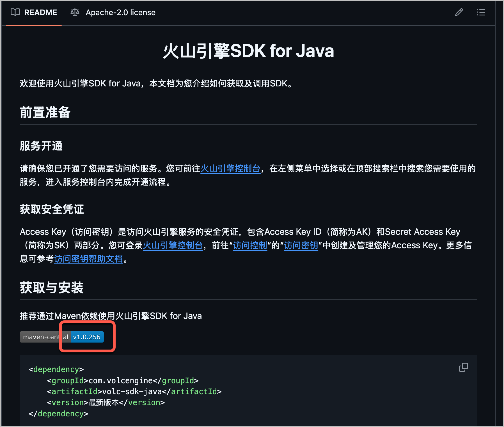504x427 pixels.
Task: Switch to the Apache-2.0 license tab
Action: tap(113, 13)
